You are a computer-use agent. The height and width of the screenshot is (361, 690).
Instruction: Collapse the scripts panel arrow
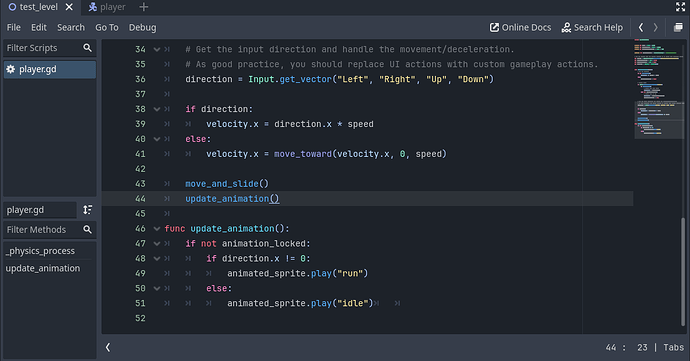(x=108, y=347)
